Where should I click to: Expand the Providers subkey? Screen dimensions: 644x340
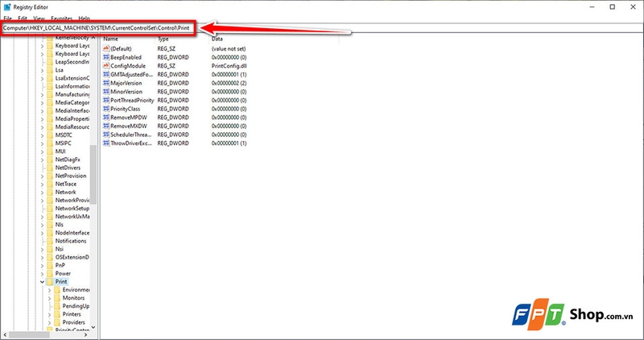point(49,322)
